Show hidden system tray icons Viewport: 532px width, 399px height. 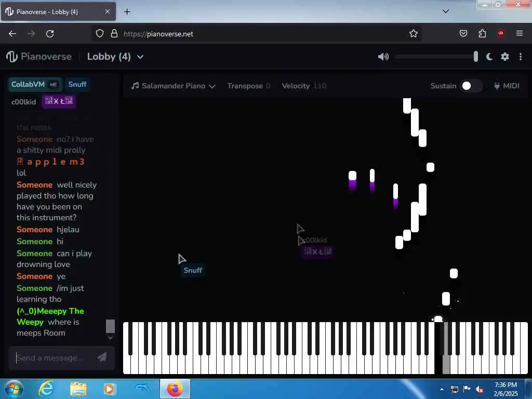442,389
